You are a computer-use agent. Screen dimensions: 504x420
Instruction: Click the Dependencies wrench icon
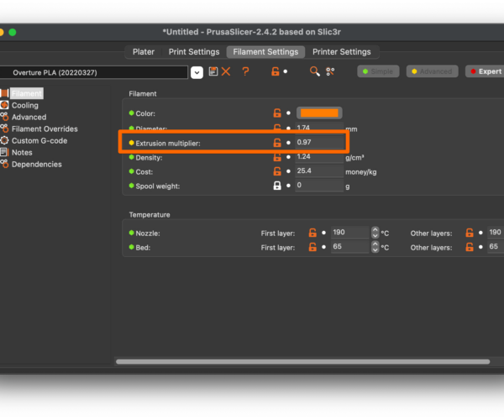(x=4, y=164)
